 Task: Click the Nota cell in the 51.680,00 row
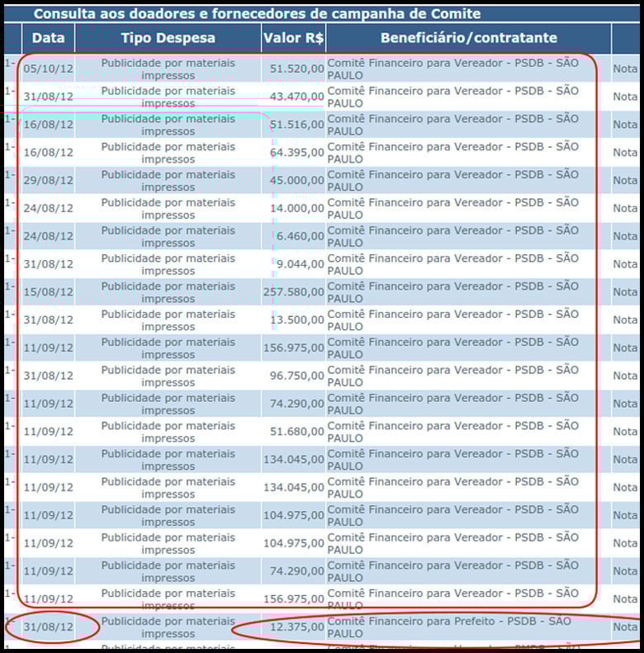click(625, 432)
